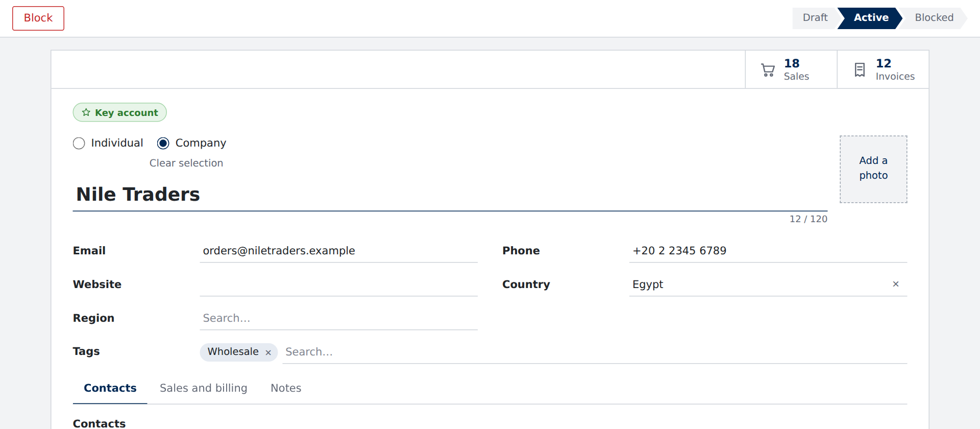Click the red Block button
The image size is (980, 429).
[38, 18]
